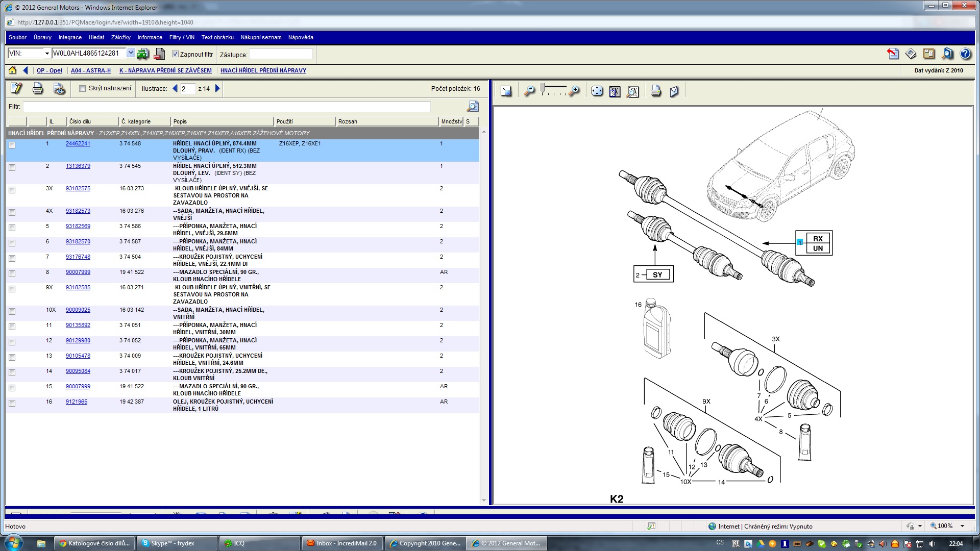Go to next illustration arrow
The height and width of the screenshot is (551, 980).
(x=218, y=88)
